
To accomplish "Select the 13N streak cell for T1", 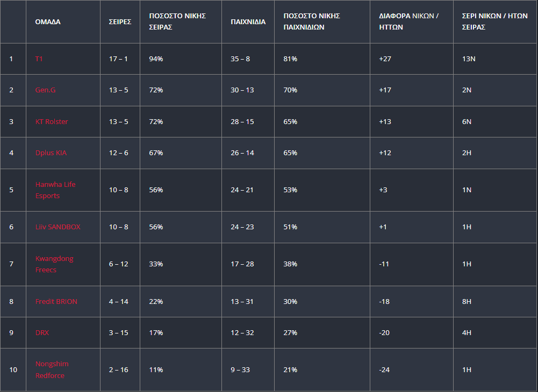I will [x=495, y=59].
